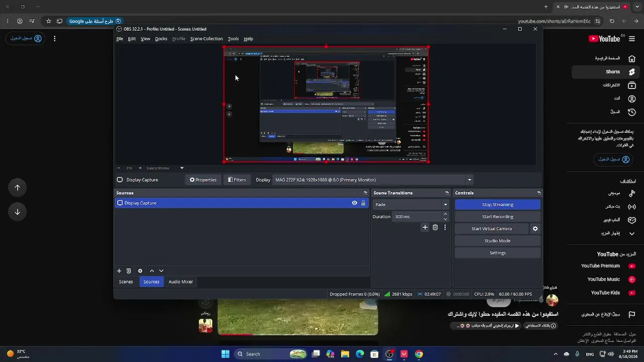Screen dimensions: 644x362
Task: Open YouTube settings three-dot menu
Action: tap(54, 39)
